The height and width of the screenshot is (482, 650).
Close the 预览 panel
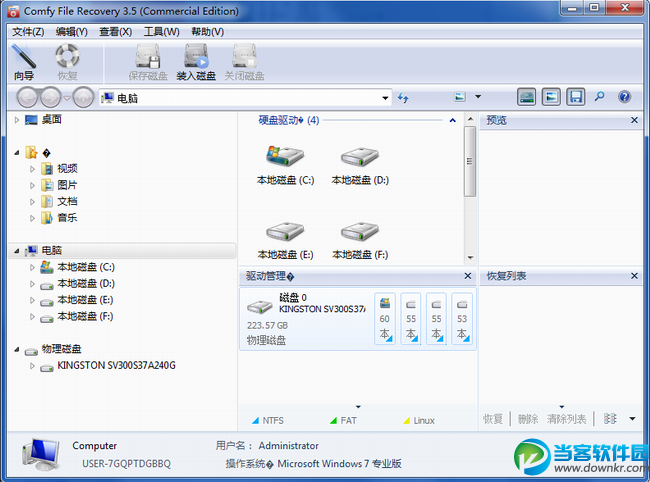click(634, 120)
